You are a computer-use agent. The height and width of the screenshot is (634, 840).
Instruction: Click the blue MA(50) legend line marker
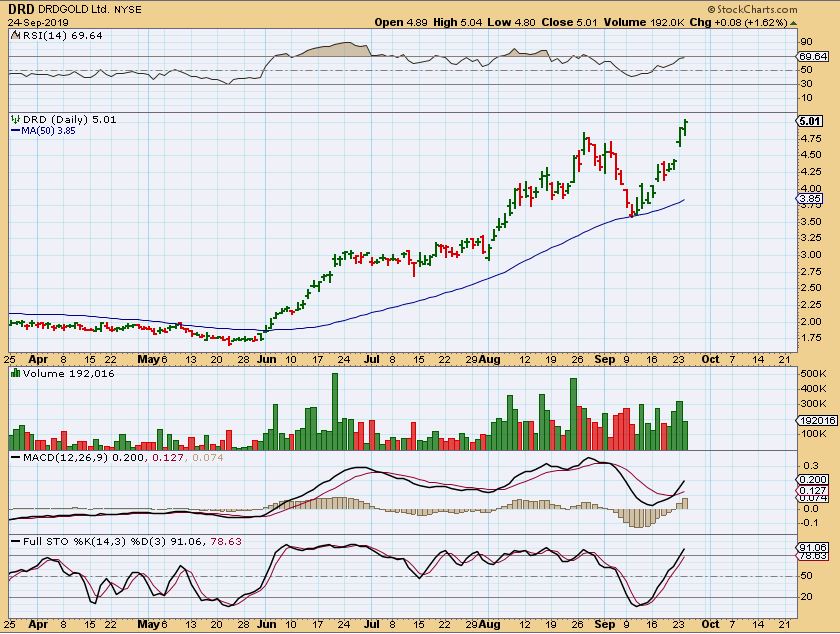(16, 131)
